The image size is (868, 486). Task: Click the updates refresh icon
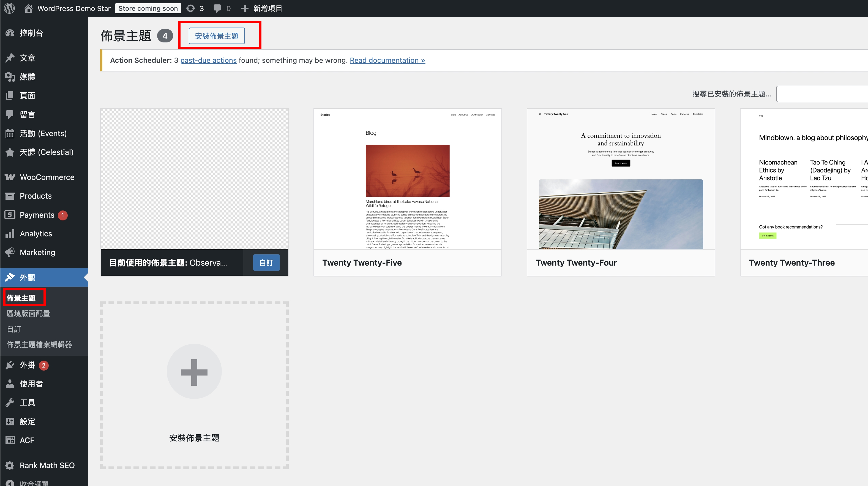point(191,8)
